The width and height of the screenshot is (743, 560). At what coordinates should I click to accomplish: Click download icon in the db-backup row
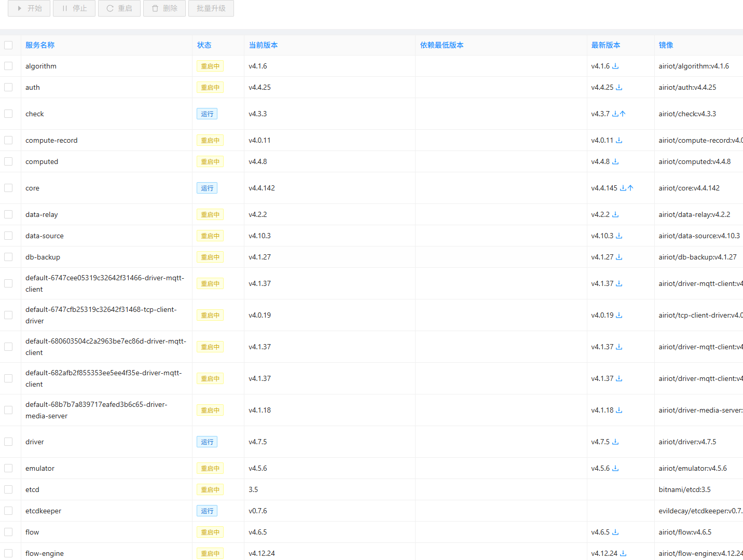click(619, 257)
